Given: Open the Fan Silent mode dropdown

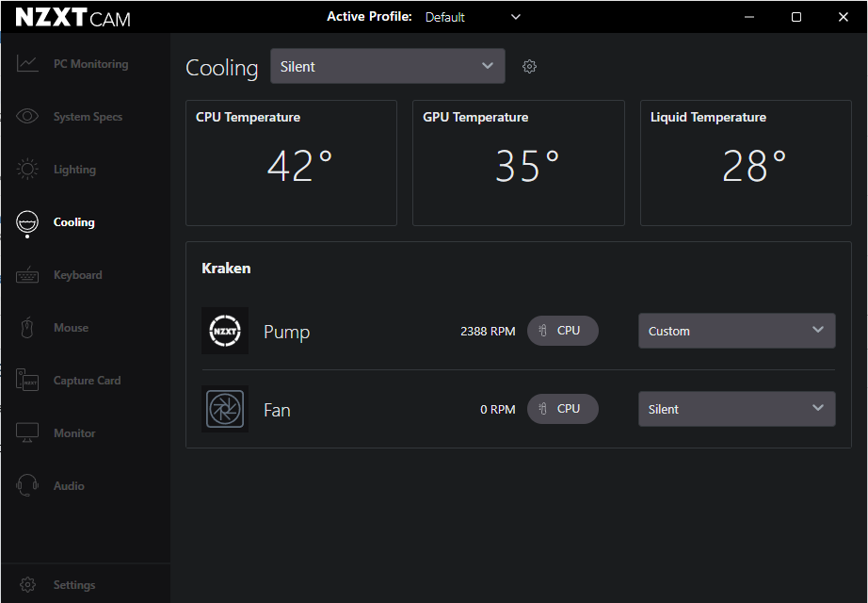Looking at the screenshot, I should coord(737,409).
